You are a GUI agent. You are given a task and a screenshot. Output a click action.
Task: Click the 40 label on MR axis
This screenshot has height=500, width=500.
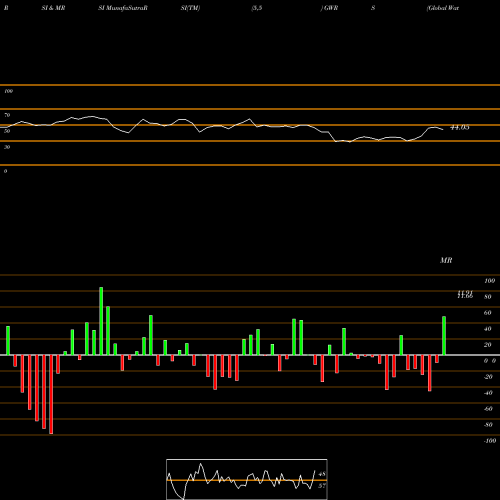click(488, 329)
